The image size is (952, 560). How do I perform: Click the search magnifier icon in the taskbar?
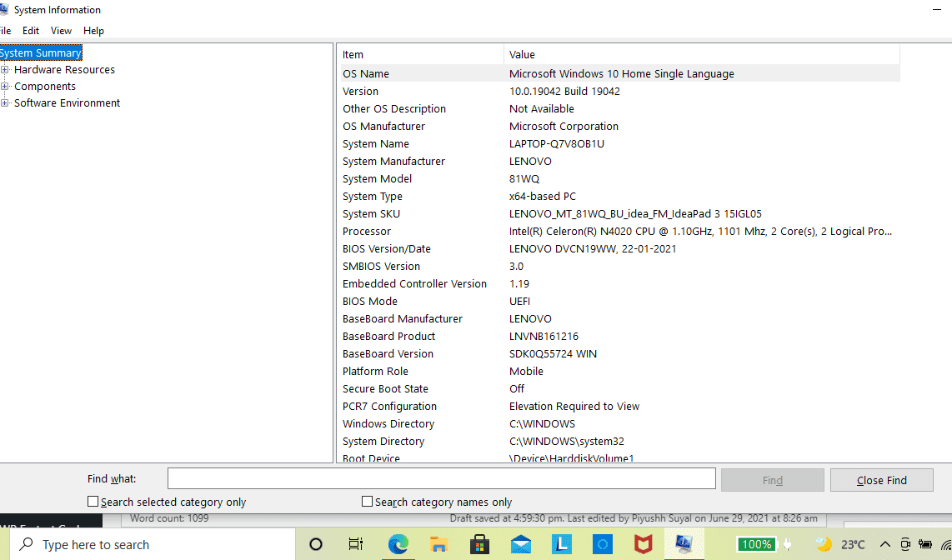pos(26,543)
